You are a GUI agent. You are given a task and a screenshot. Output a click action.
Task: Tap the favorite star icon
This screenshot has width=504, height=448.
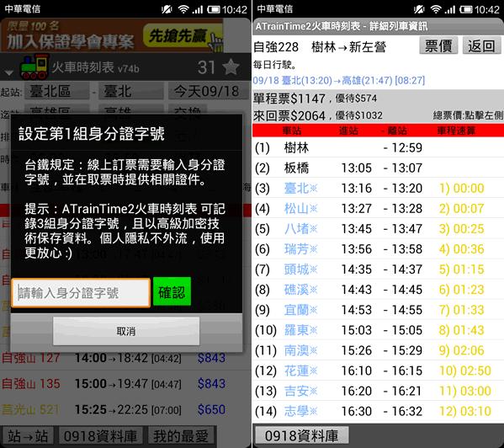coord(231,67)
